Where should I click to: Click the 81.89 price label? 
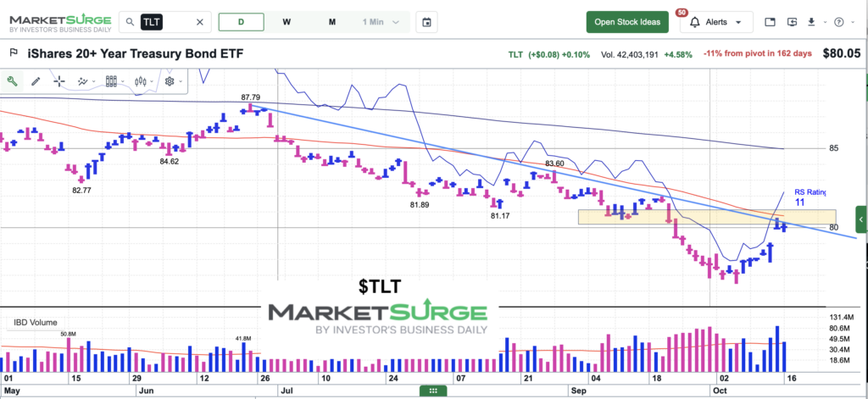(420, 204)
